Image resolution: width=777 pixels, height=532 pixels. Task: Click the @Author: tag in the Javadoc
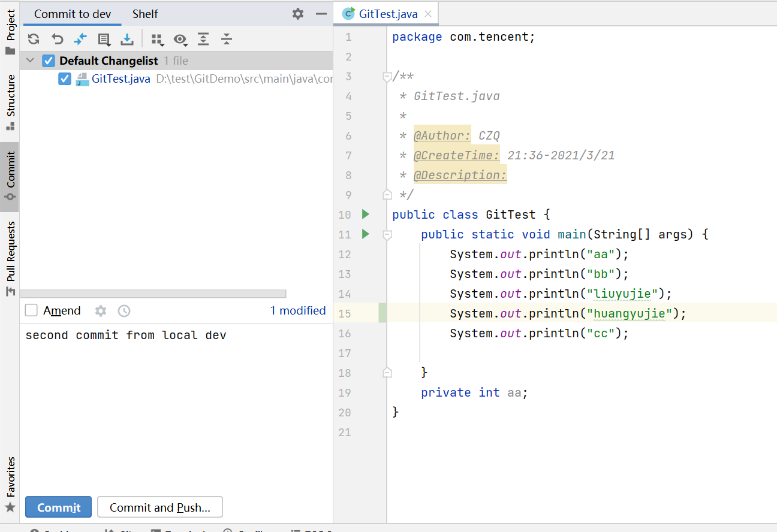click(x=442, y=135)
